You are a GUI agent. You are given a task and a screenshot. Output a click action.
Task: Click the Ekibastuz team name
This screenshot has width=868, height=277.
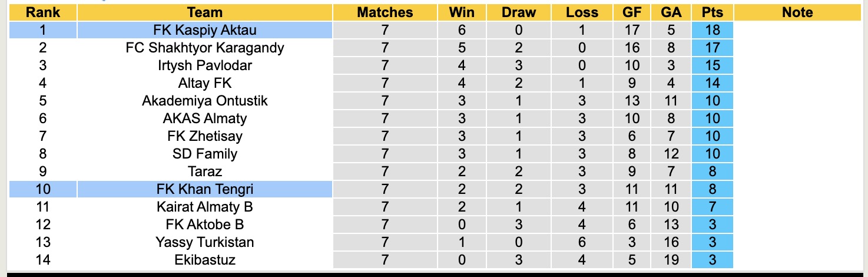coord(204,260)
